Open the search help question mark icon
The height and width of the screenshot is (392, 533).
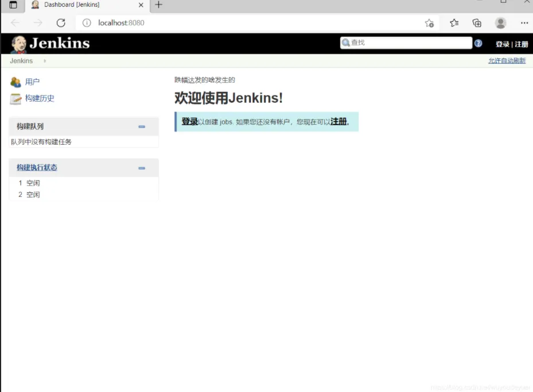coord(478,43)
